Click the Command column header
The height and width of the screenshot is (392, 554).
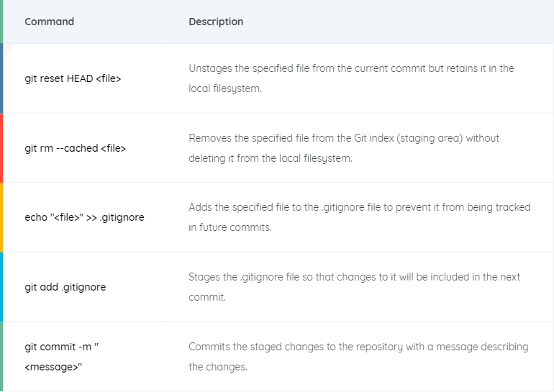[50, 22]
